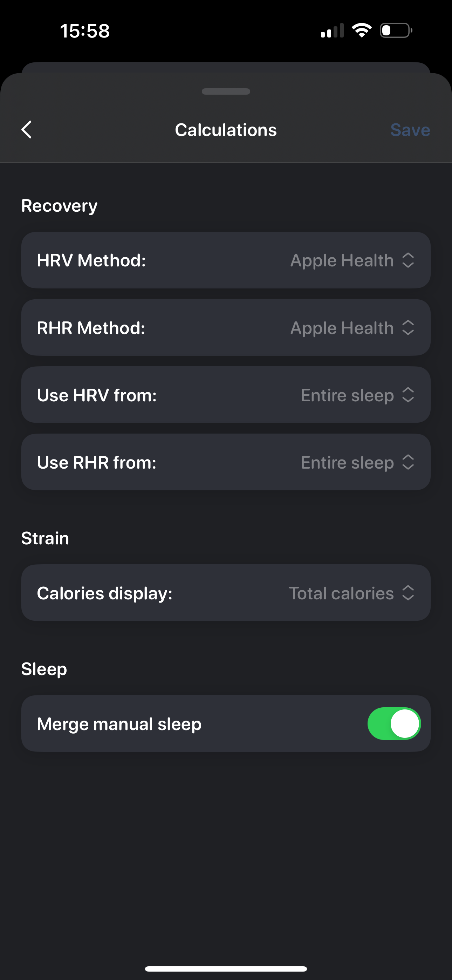Open the Calories display Total calories picker
Screen dimensions: 452x980
pos(351,593)
